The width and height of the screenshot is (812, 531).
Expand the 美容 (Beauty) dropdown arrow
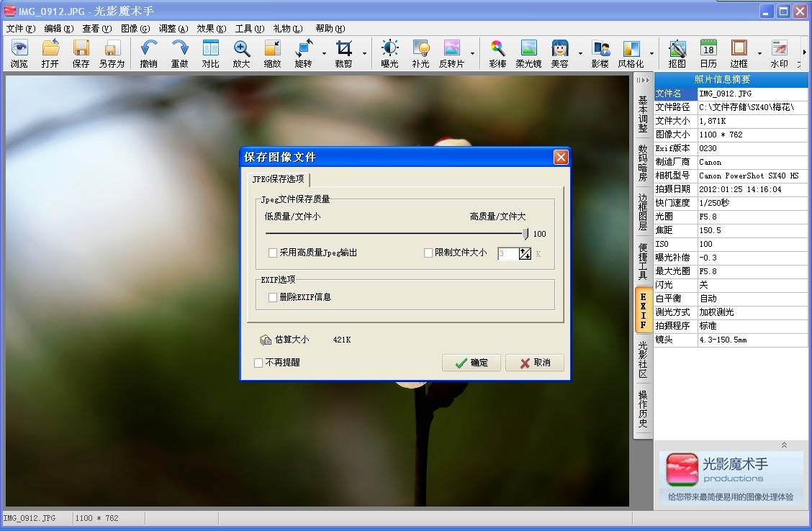pyautogui.click(x=579, y=53)
